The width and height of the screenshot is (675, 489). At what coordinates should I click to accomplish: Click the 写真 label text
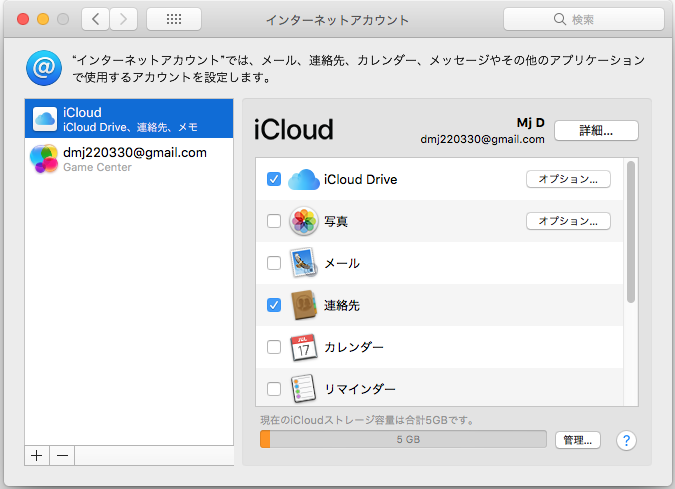pyautogui.click(x=336, y=221)
